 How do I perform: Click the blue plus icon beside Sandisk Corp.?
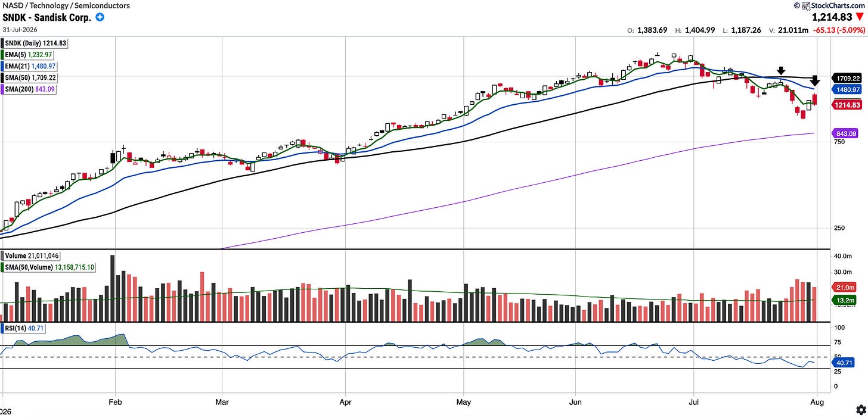pos(100,17)
